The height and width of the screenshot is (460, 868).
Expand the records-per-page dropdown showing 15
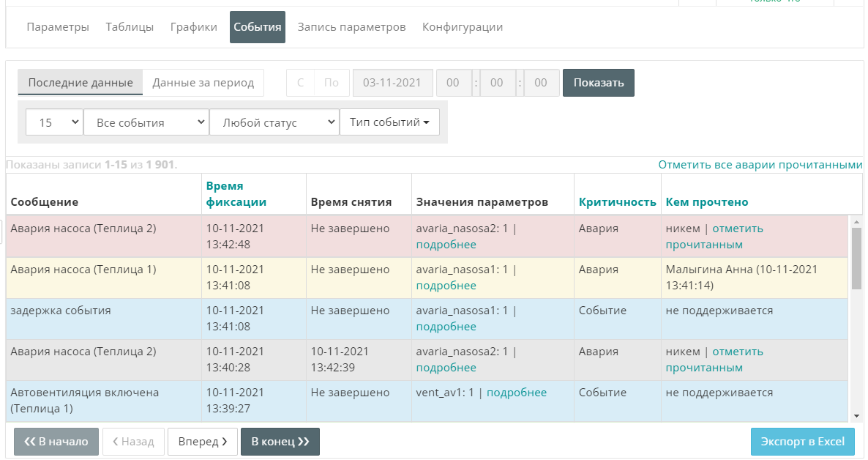pos(54,122)
